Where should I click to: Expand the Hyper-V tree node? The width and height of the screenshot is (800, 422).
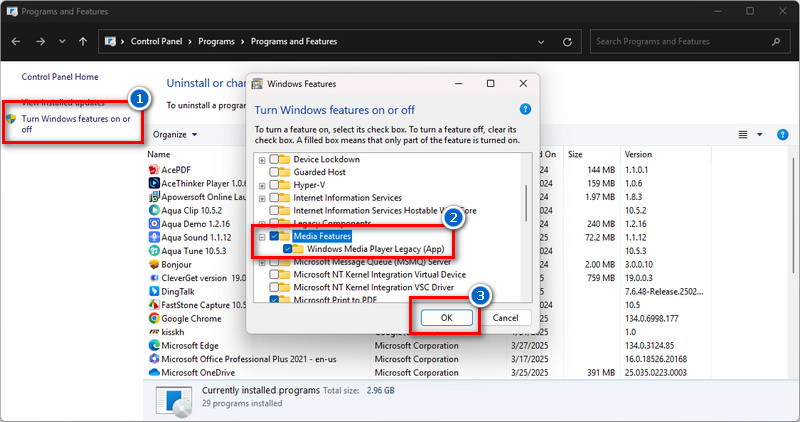click(x=262, y=185)
